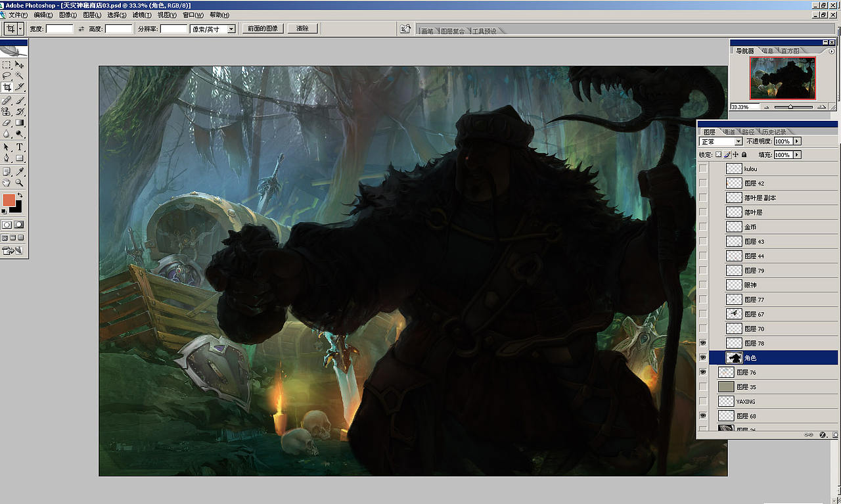The width and height of the screenshot is (841, 504).
Task: Select the Rectangle shape tool
Action: tap(20, 158)
